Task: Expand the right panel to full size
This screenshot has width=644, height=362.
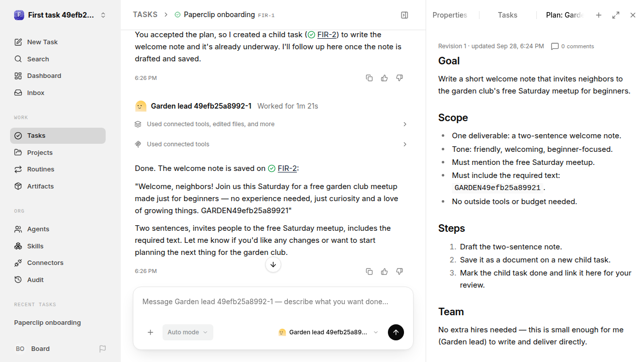Action: [616, 15]
